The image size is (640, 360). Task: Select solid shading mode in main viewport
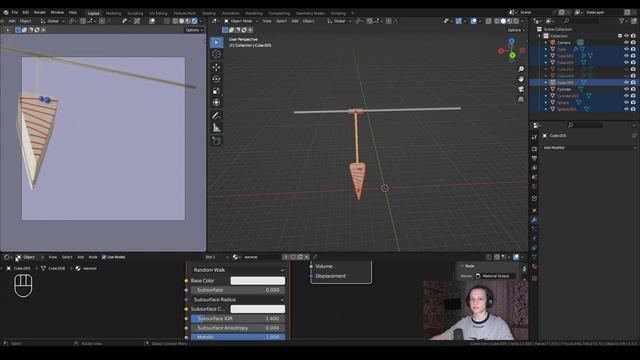click(503, 21)
